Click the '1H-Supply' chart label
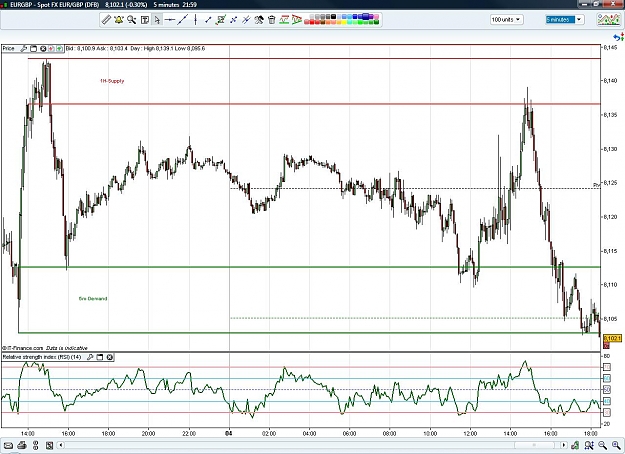 coord(112,81)
